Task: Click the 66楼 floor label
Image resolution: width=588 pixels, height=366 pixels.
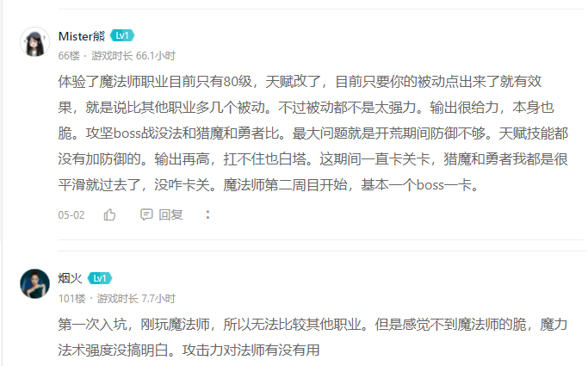Action: click(69, 56)
